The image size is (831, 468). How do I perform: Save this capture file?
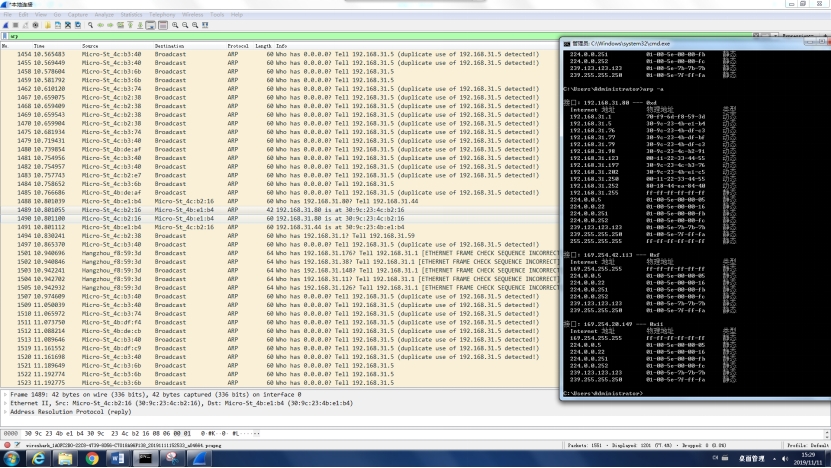point(58,25)
